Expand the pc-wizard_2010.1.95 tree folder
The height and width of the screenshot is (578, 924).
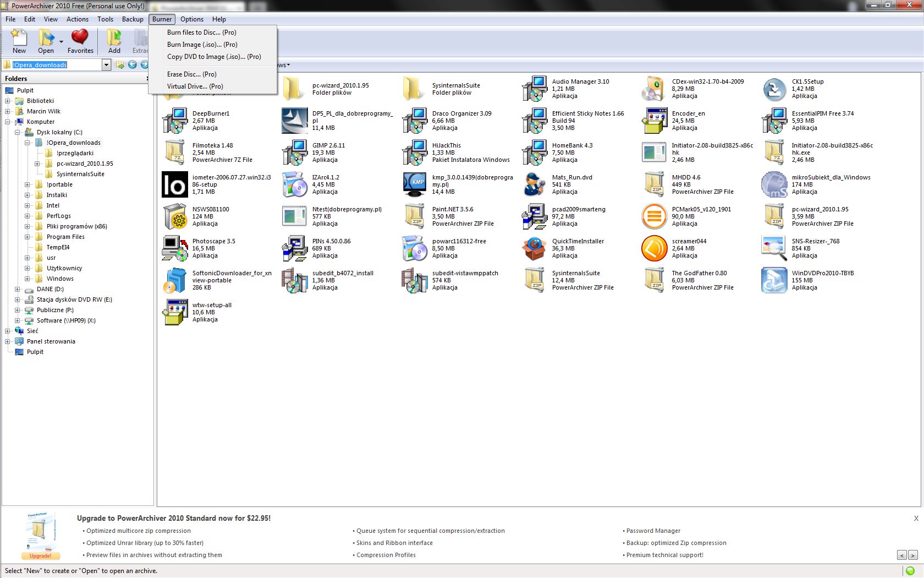[37, 163]
